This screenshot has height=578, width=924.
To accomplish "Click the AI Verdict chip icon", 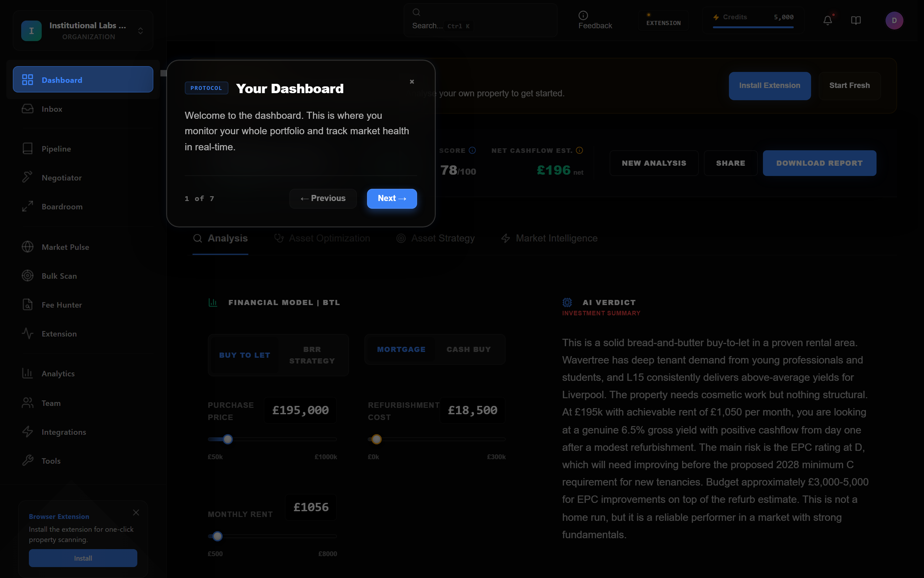I will click(567, 302).
